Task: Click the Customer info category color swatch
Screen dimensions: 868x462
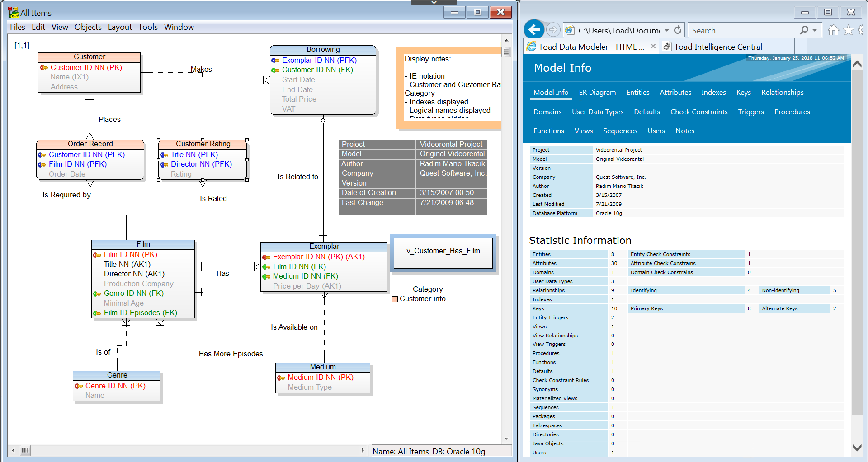Action: pos(395,299)
